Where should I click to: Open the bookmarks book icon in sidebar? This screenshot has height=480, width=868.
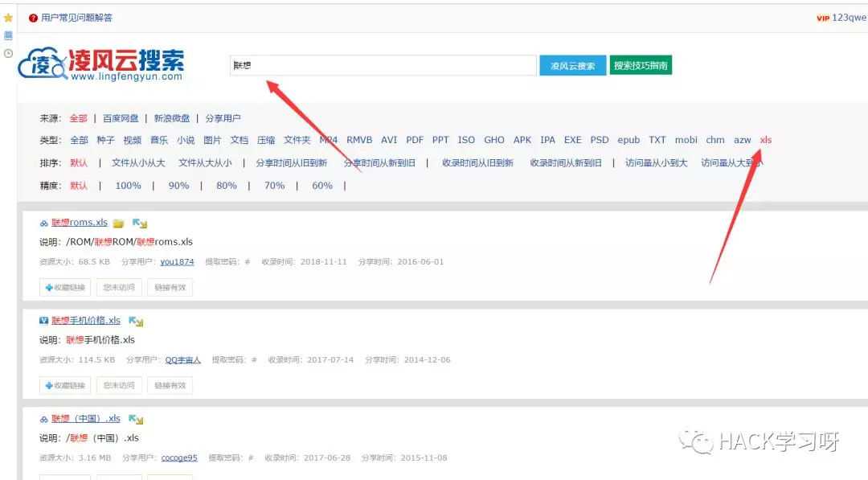coord(8,35)
